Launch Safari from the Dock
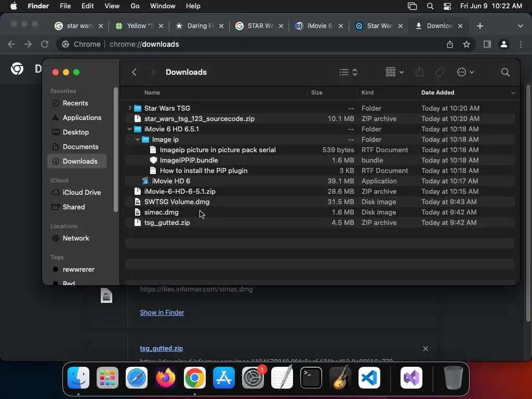This screenshot has height=399, width=532. (x=137, y=378)
